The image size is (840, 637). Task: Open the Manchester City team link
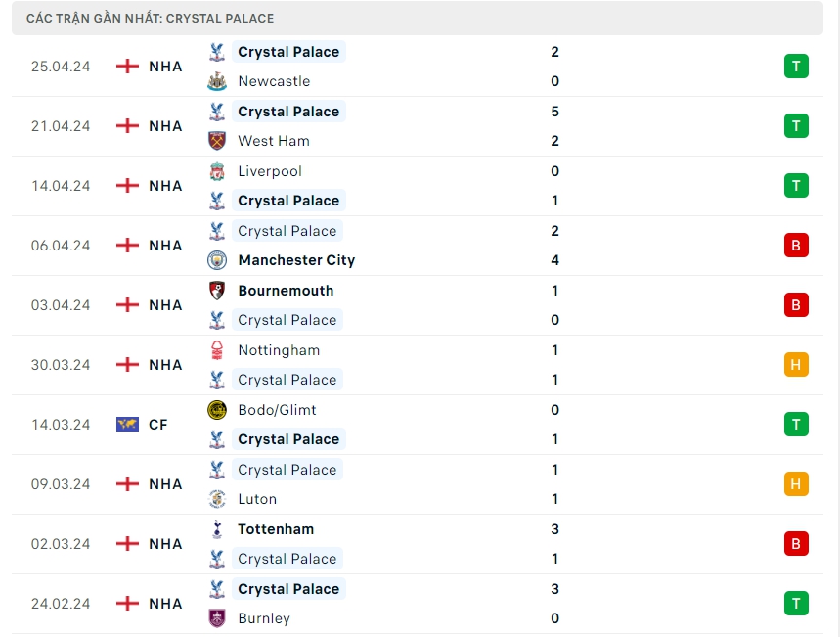(296, 260)
